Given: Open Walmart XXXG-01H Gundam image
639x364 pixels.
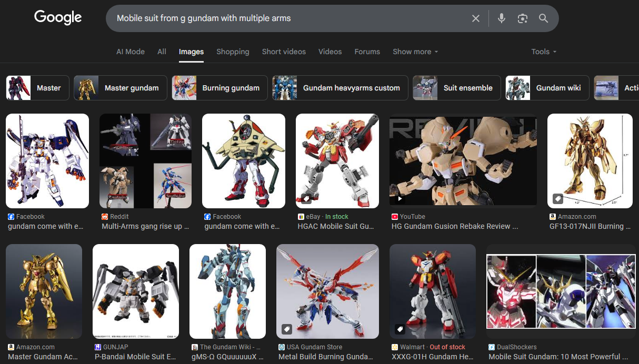Looking at the screenshot, I should tap(433, 291).
